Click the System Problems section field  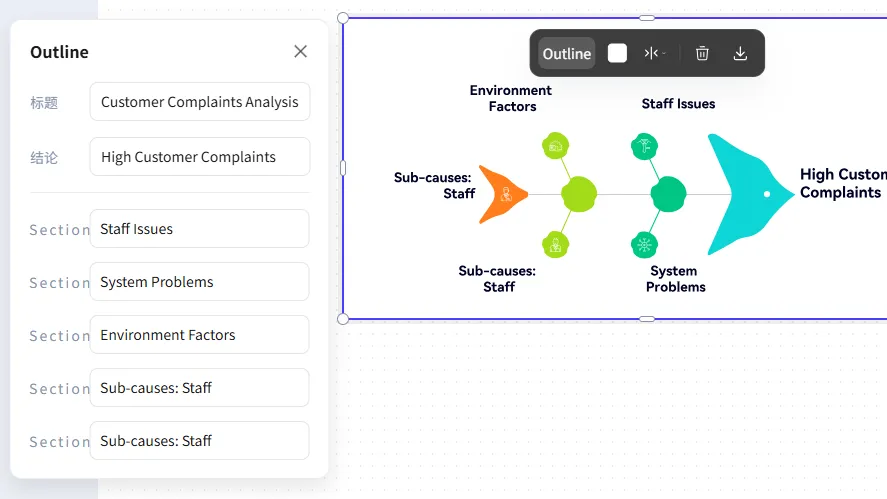pyautogui.click(x=200, y=282)
